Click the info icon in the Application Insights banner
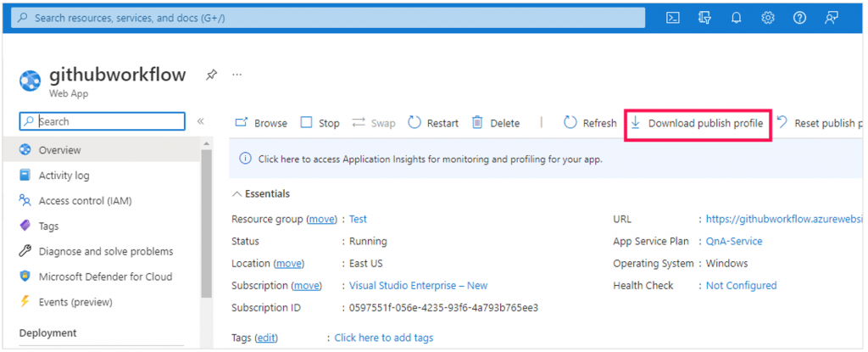Screen dimensions: 868x352 coord(245,159)
